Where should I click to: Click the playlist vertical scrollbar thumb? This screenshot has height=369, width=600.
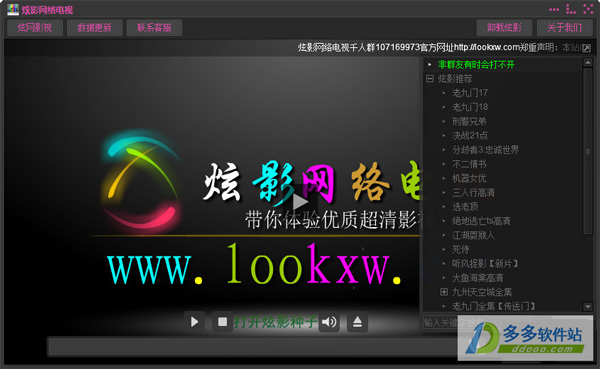[x=588, y=151]
